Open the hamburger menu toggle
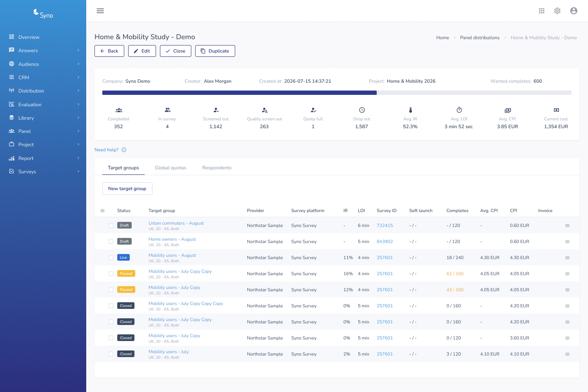The width and height of the screenshot is (588, 392). 100,11
